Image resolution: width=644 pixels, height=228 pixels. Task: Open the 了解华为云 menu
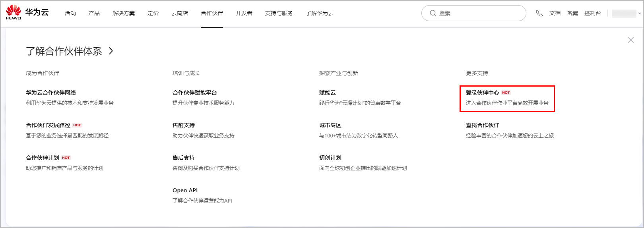(320, 13)
